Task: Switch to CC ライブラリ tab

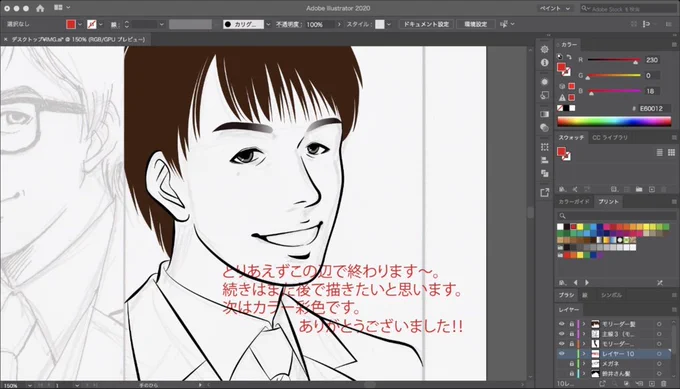Action: [x=610, y=137]
